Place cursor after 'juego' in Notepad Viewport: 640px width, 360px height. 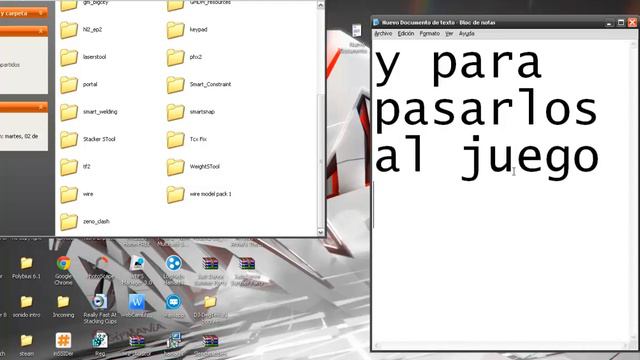[x=601, y=158]
